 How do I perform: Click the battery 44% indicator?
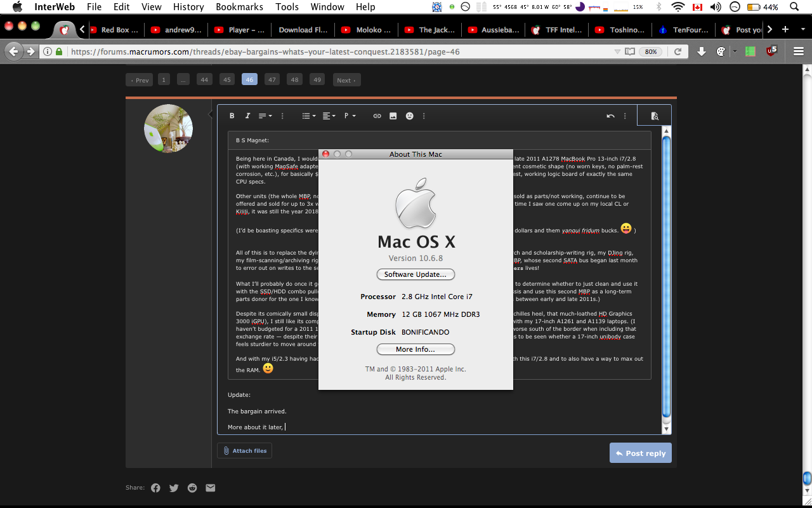[x=763, y=7]
